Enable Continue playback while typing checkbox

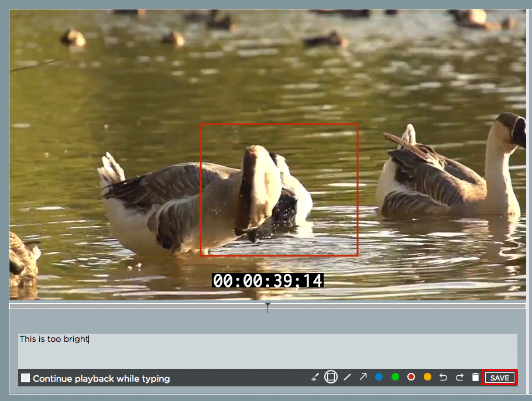(x=26, y=378)
